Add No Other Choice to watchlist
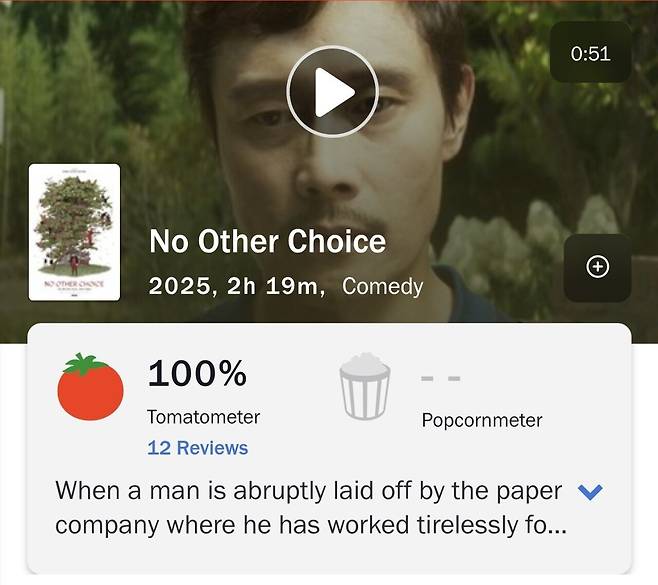Image resolution: width=658 pixels, height=585 pixels. click(597, 267)
